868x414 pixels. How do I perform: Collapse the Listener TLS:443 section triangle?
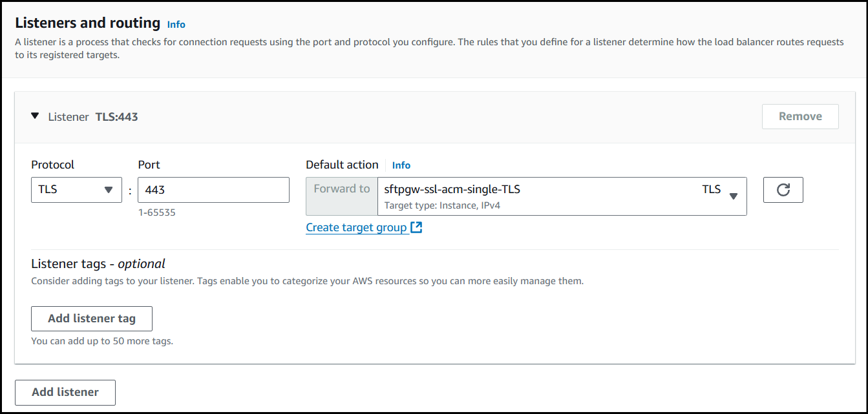point(35,116)
